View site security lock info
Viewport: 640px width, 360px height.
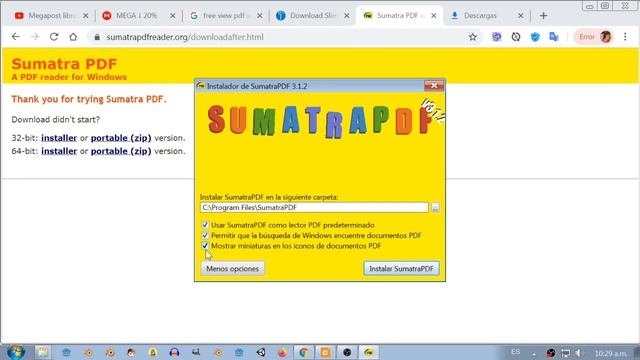[97, 37]
